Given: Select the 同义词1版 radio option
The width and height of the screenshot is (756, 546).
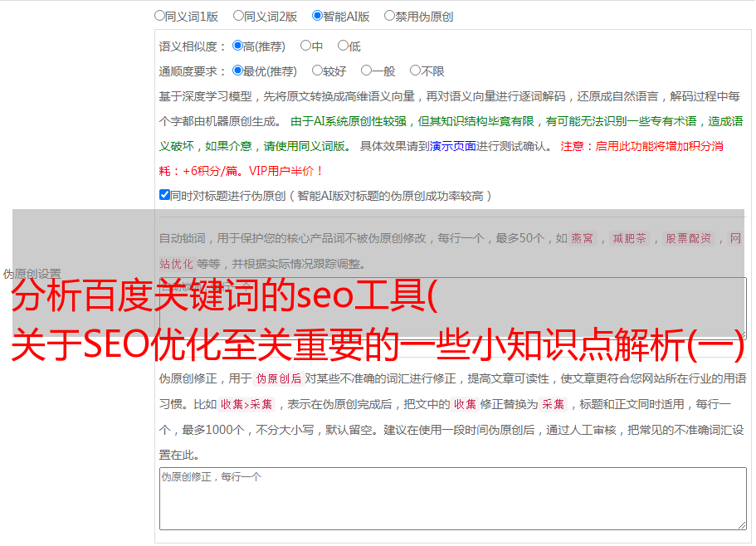Looking at the screenshot, I should [x=159, y=16].
